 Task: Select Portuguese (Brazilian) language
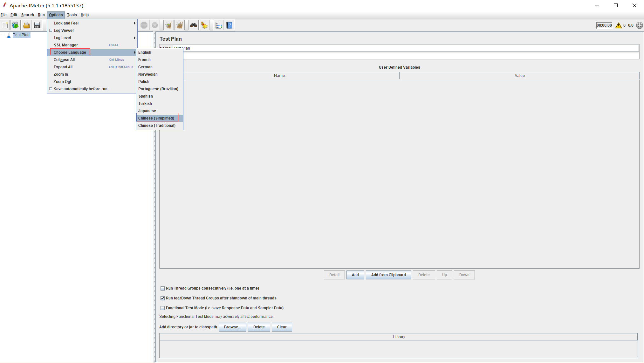(160, 89)
